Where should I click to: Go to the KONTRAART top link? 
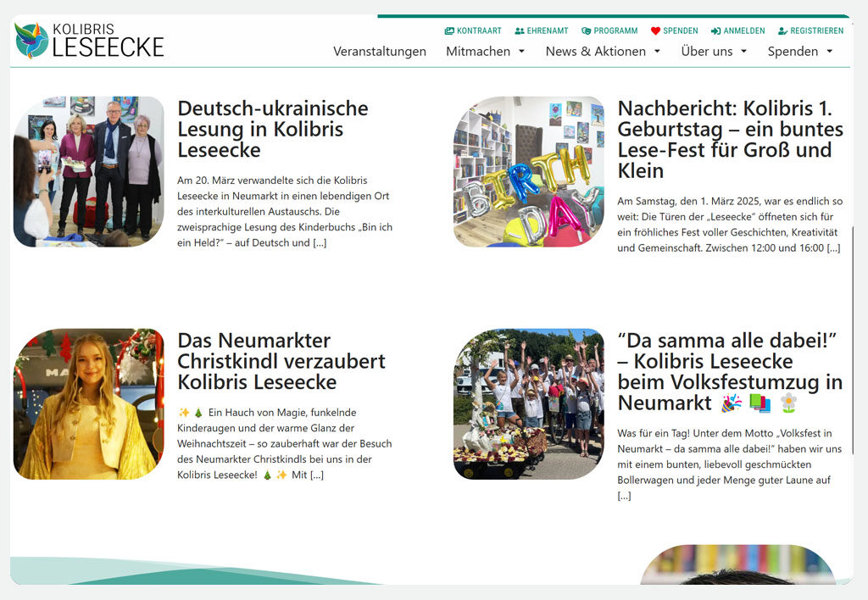tap(480, 31)
